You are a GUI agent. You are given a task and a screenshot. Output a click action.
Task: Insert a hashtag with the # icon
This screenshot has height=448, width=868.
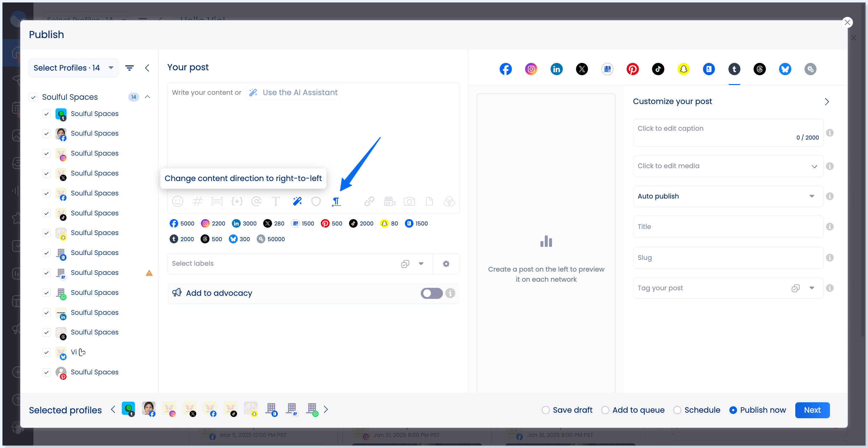(x=197, y=201)
